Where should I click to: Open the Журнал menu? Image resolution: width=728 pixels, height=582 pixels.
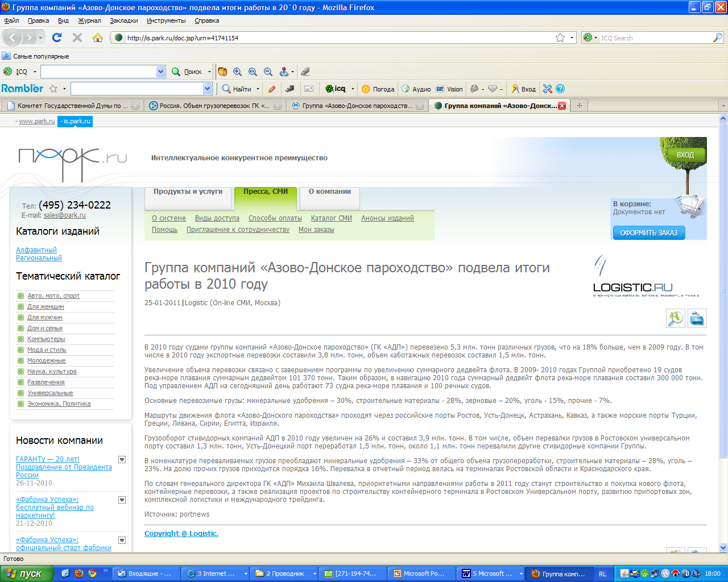click(x=89, y=20)
